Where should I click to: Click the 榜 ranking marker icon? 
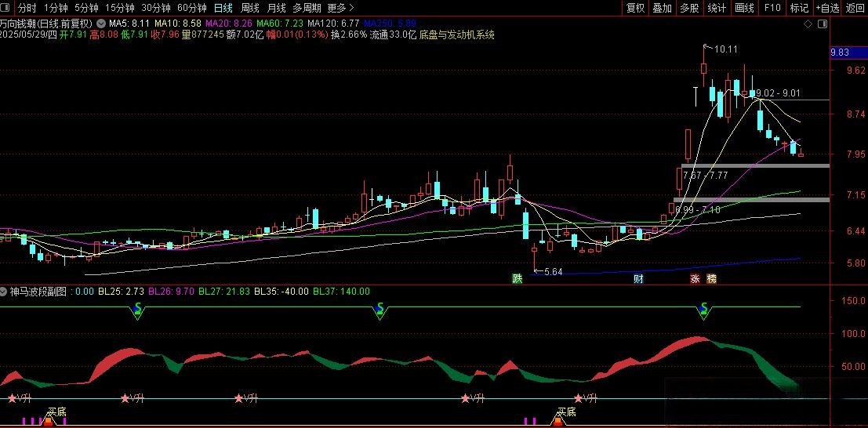tap(711, 278)
